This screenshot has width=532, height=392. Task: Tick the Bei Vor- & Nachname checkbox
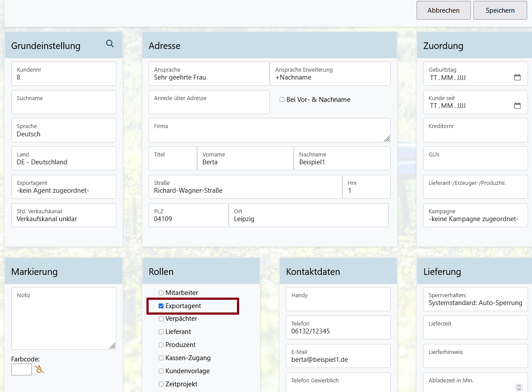[x=282, y=100]
